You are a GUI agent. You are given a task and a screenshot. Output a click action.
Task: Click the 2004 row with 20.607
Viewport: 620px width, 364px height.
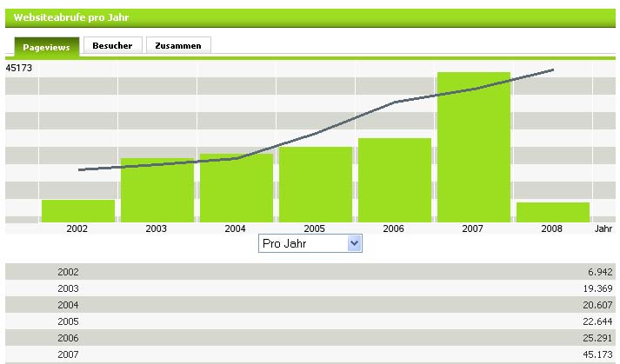point(310,305)
